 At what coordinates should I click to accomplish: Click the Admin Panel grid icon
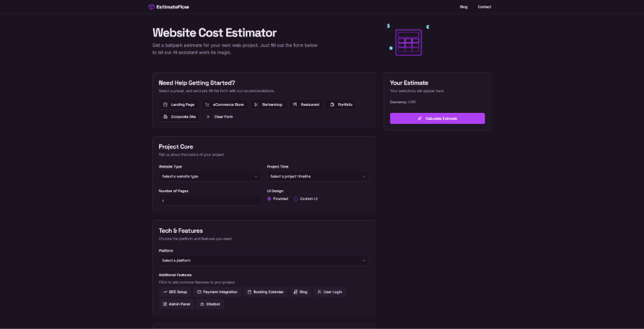[165, 304]
